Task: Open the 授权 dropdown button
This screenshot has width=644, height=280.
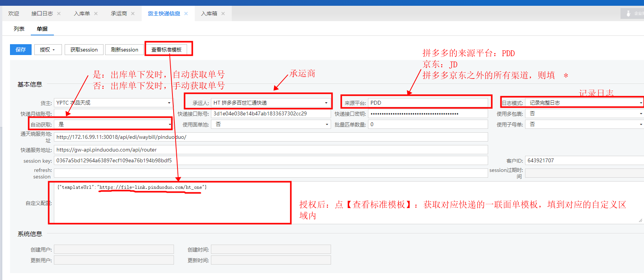Action: click(x=48, y=50)
